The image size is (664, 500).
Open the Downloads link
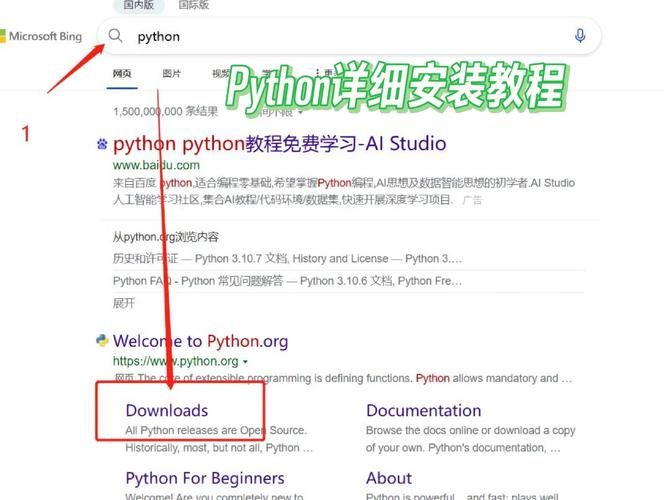coord(167,410)
